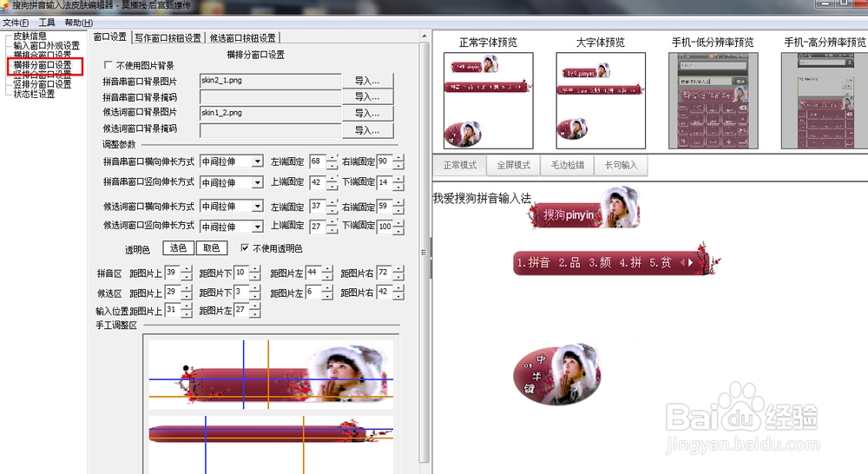The width and height of the screenshot is (868, 474).
Task: Adjust stepper for 拼音区 距图片右 value 72
Action: [x=399, y=273]
